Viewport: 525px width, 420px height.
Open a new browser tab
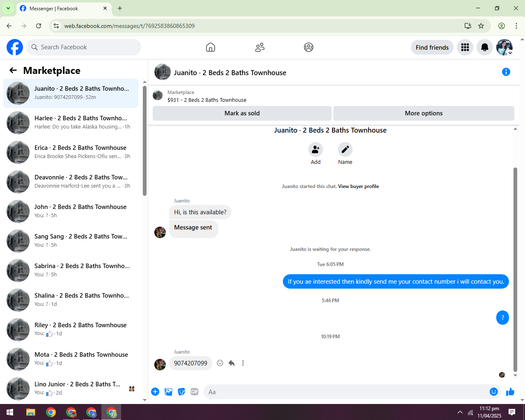pos(120,8)
